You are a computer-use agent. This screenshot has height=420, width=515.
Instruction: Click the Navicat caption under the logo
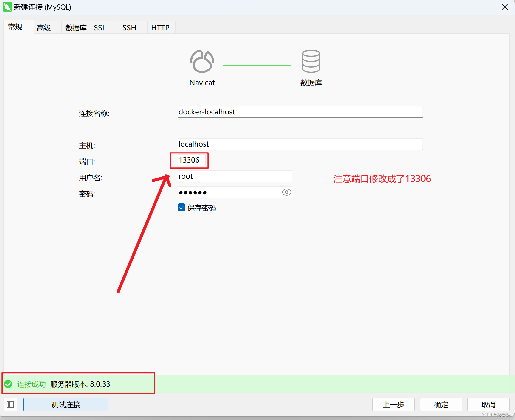(x=202, y=83)
